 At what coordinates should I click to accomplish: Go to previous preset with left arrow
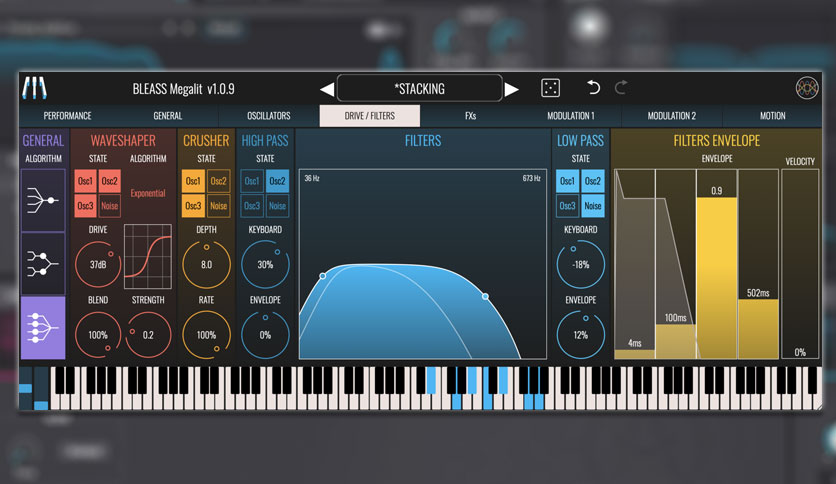click(x=327, y=89)
